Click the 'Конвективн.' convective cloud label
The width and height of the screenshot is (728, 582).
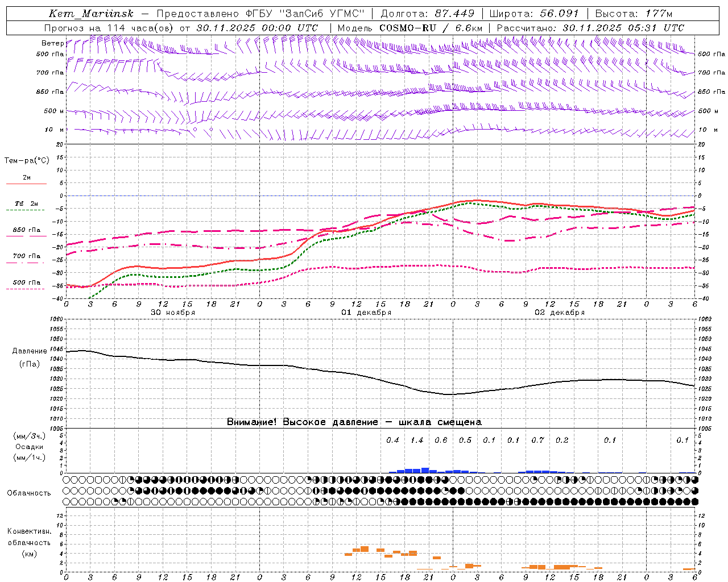click(x=30, y=531)
